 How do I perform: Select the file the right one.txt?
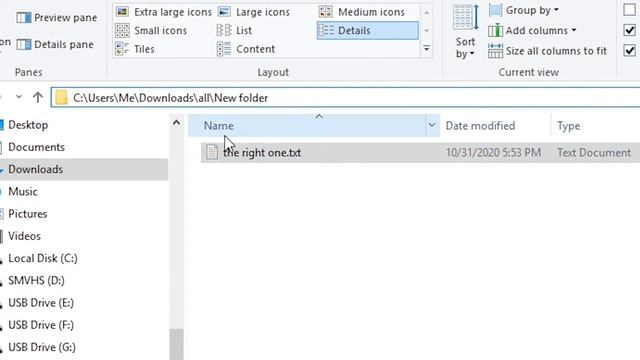(262, 153)
